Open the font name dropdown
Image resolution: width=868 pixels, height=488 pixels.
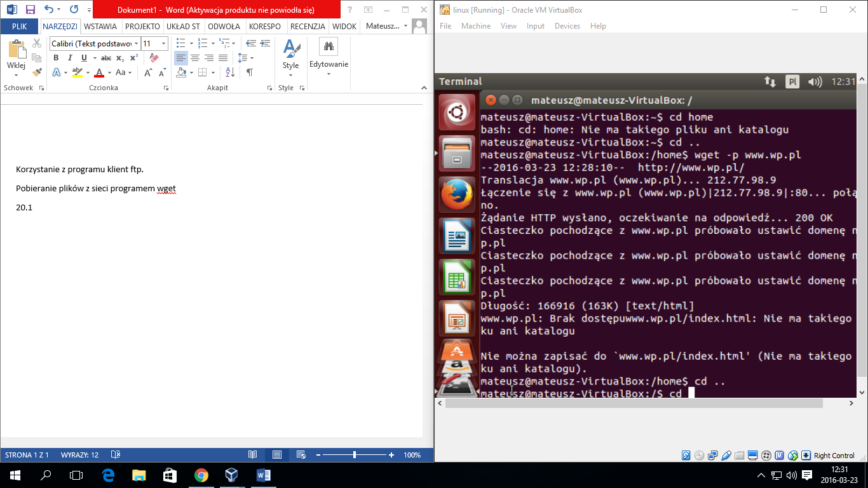pyautogui.click(x=136, y=44)
